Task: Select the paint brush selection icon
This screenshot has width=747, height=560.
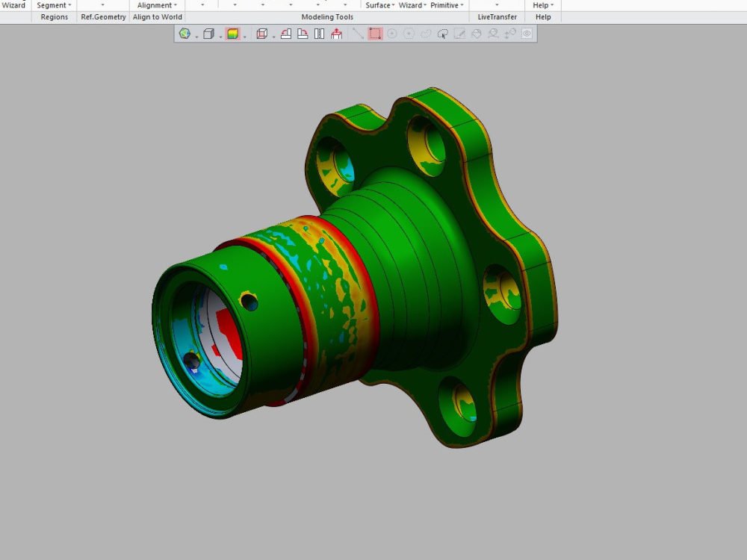Action: (x=459, y=34)
